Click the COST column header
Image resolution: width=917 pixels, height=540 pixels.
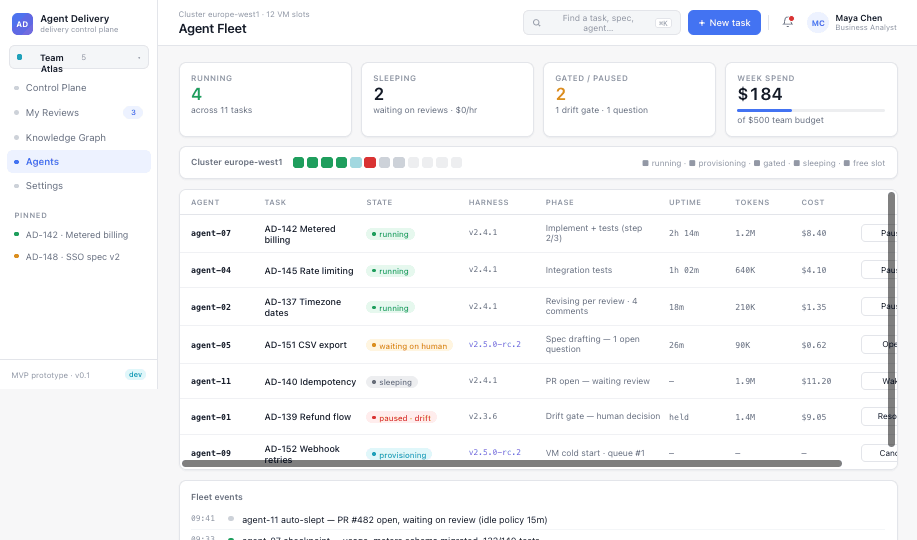pyautogui.click(x=813, y=202)
